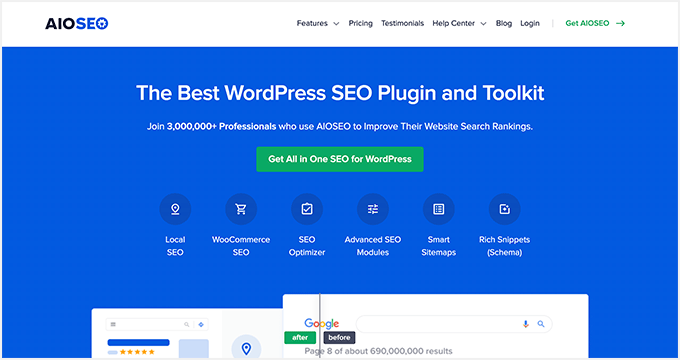Expand the Features dropdown chevron
Viewport: 680px width, 360px height.
point(336,24)
